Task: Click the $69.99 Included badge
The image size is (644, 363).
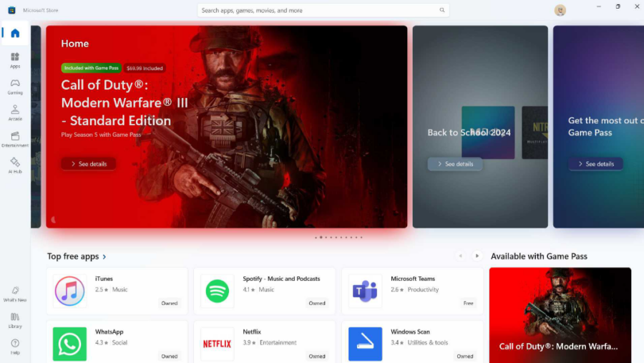Action: pyautogui.click(x=145, y=68)
